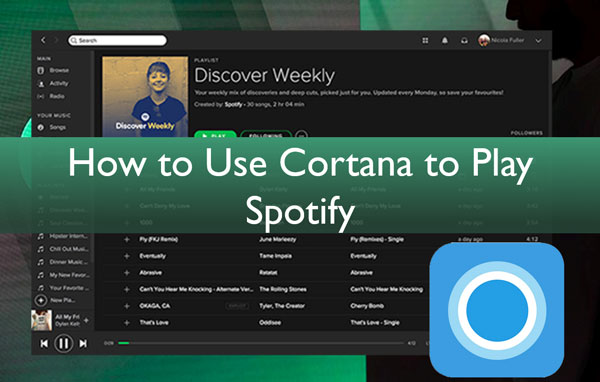Click the Explicit tag on OKAGA, CA

[237, 306]
